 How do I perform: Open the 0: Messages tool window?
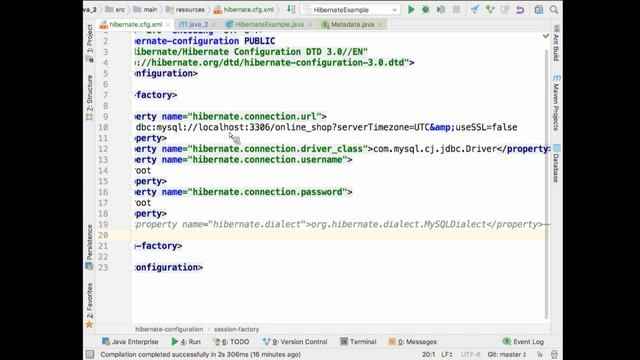(412, 342)
